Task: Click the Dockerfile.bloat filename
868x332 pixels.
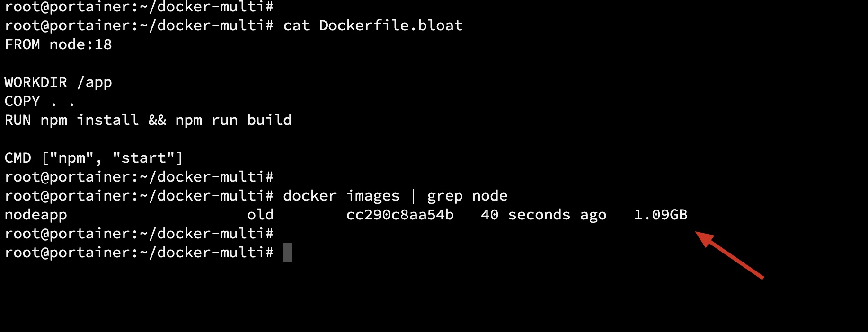Action: click(391, 26)
